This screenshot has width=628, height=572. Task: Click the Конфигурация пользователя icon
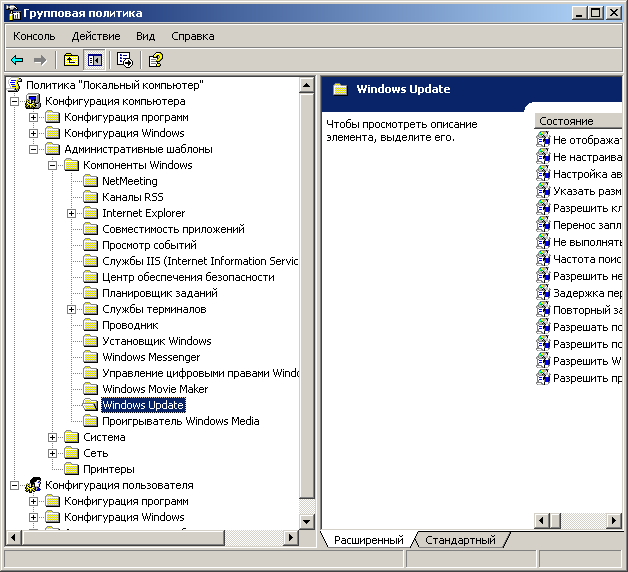click(33, 485)
